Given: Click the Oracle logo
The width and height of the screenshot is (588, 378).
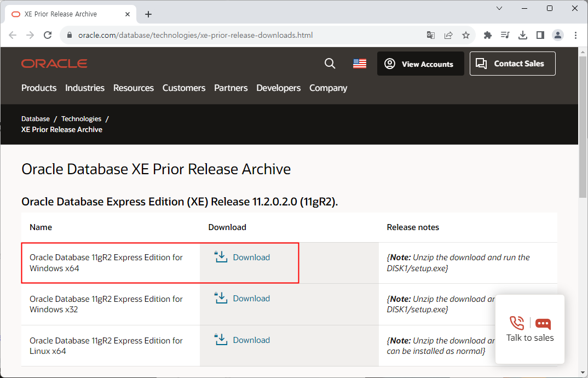Looking at the screenshot, I should pyautogui.click(x=54, y=64).
